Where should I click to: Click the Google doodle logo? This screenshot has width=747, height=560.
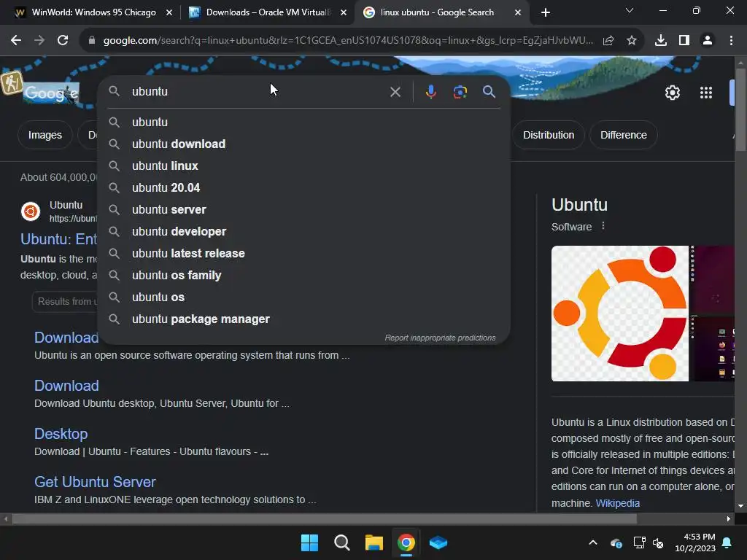[51, 93]
